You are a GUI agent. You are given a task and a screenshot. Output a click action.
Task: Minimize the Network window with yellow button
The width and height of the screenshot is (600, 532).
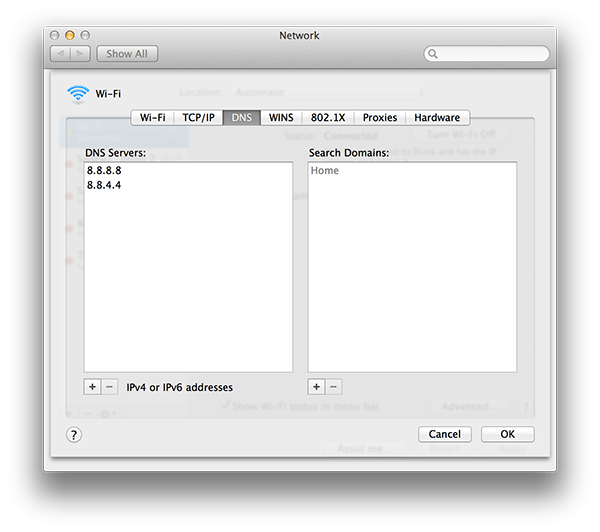tap(70, 36)
